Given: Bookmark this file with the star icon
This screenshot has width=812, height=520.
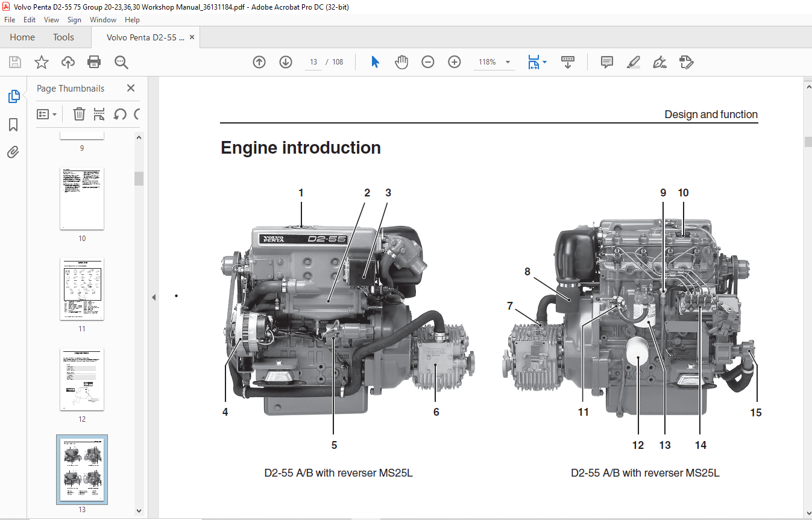Looking at the screenshot, I should 42,62.
